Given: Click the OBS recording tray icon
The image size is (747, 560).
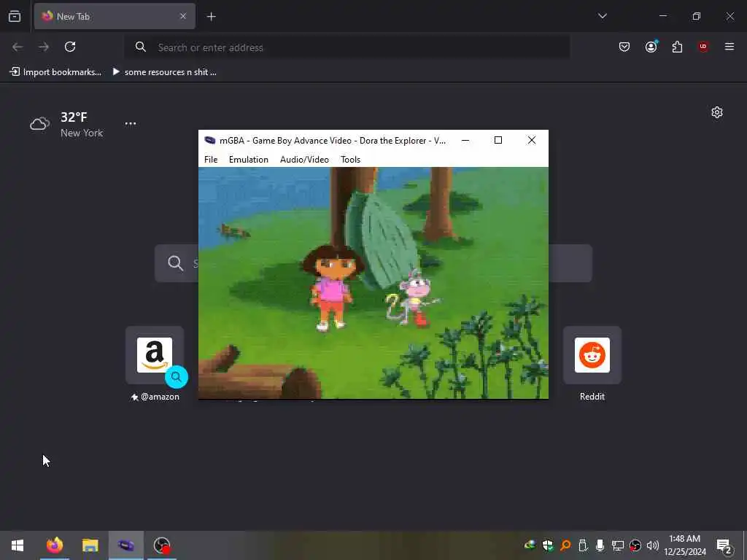Looking at the screenshot, I should pyautogui.click(x=635, y=545).
